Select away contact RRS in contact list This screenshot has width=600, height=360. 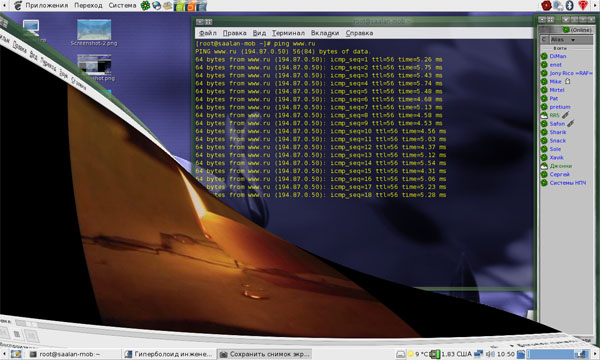click(554, 115)
